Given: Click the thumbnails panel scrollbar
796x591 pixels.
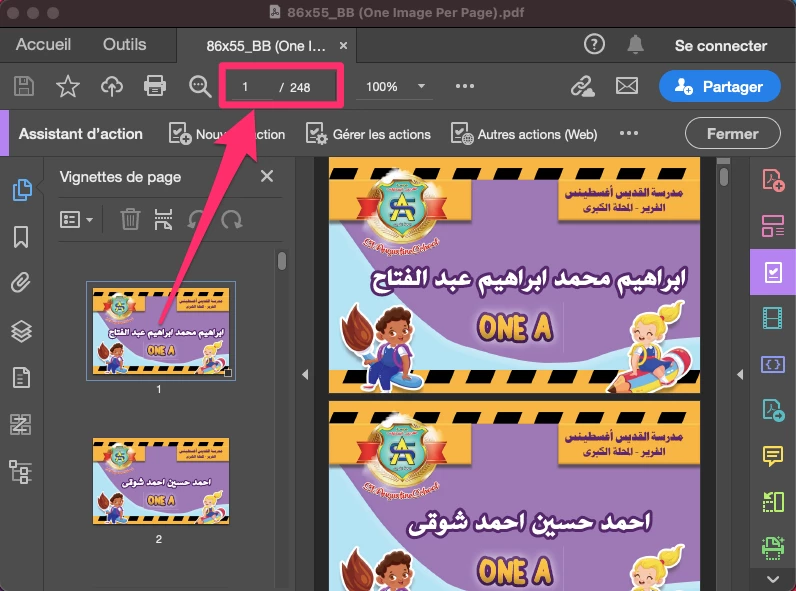Looking at the screenshot, I should pyautogui.click(x=282, y=261).
